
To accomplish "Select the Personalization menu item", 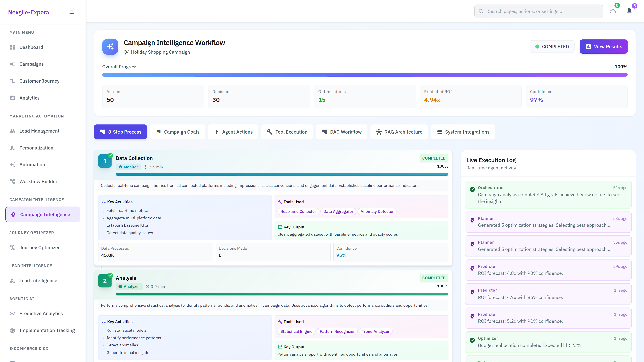I will 36,148.
